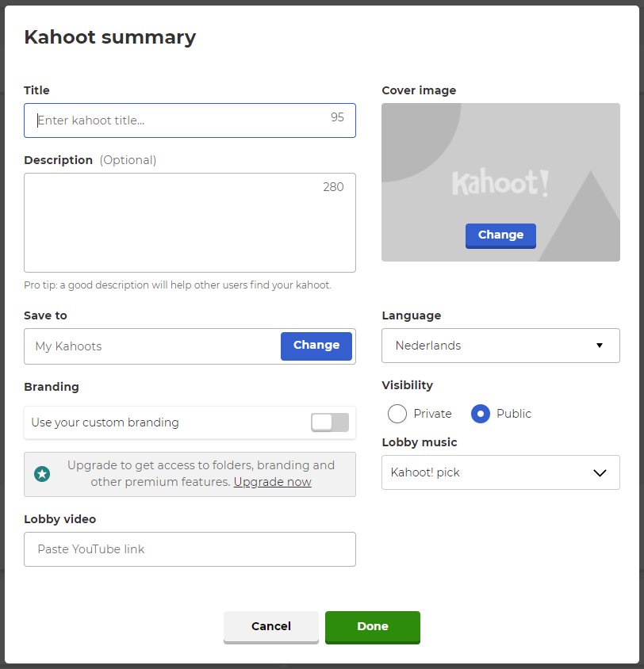Select the Public visibility radio button

coord(480,414)
